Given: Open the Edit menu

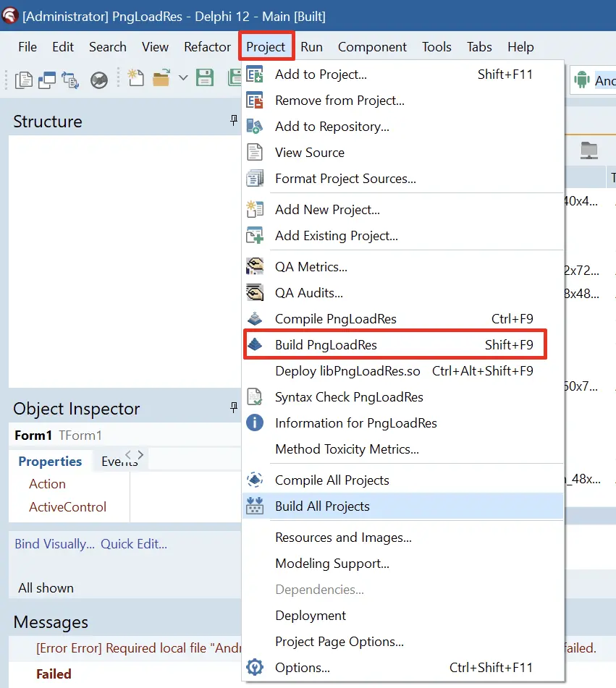Looking at the screenshot, I should point(63,46).
